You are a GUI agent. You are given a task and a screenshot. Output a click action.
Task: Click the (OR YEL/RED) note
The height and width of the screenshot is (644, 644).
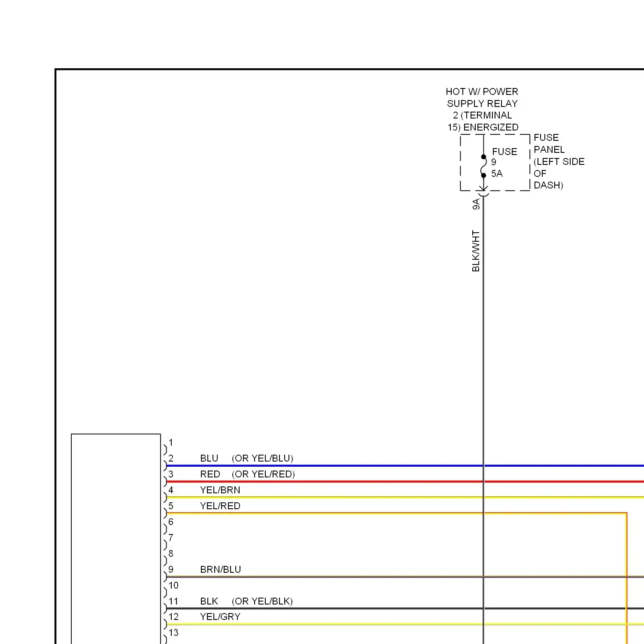coord(263,474)
